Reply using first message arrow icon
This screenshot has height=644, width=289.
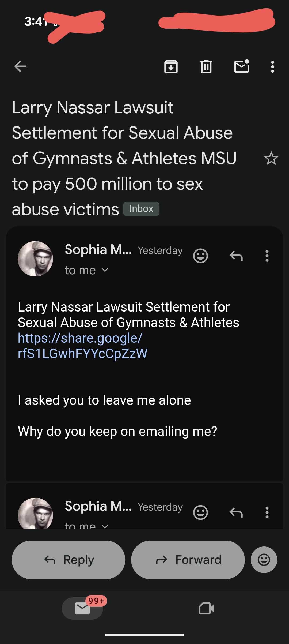click(x=236, y=256)
